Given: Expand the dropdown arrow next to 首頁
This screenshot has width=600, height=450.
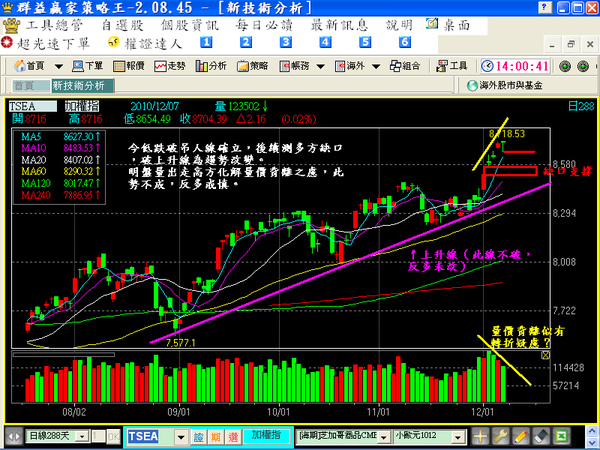Looking at the screenshot, I should point(59,67).
